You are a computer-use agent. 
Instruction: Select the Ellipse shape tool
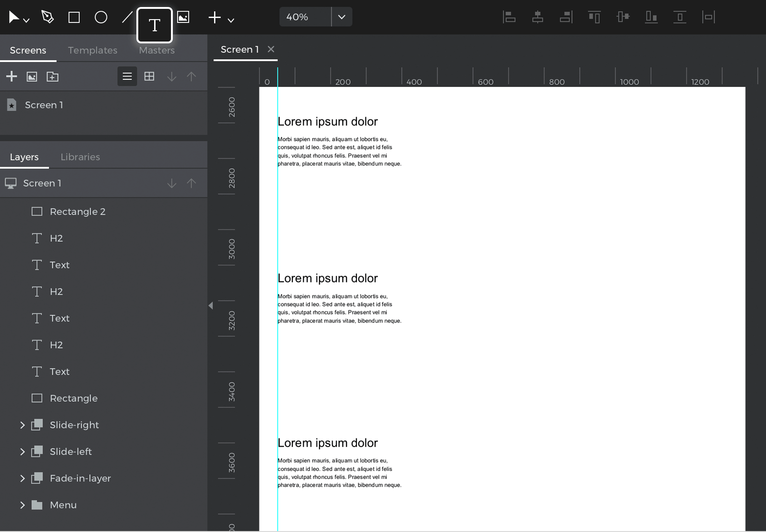101,18
